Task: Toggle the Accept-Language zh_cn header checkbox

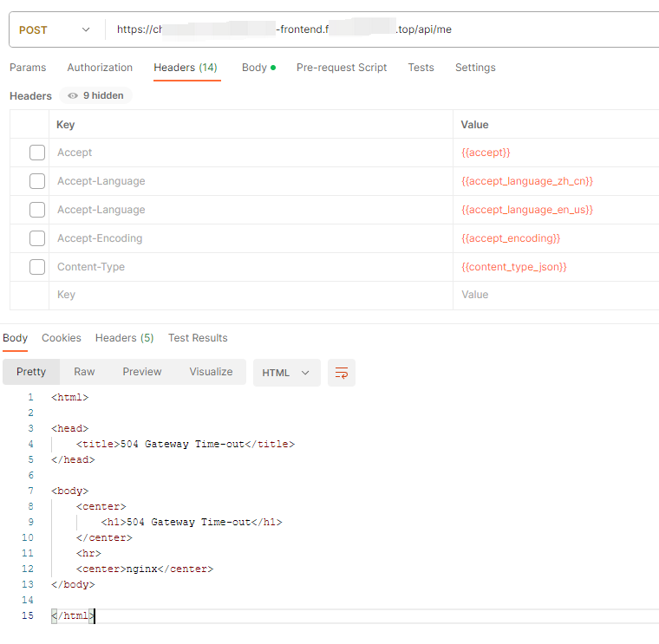Action: point(37,181)
